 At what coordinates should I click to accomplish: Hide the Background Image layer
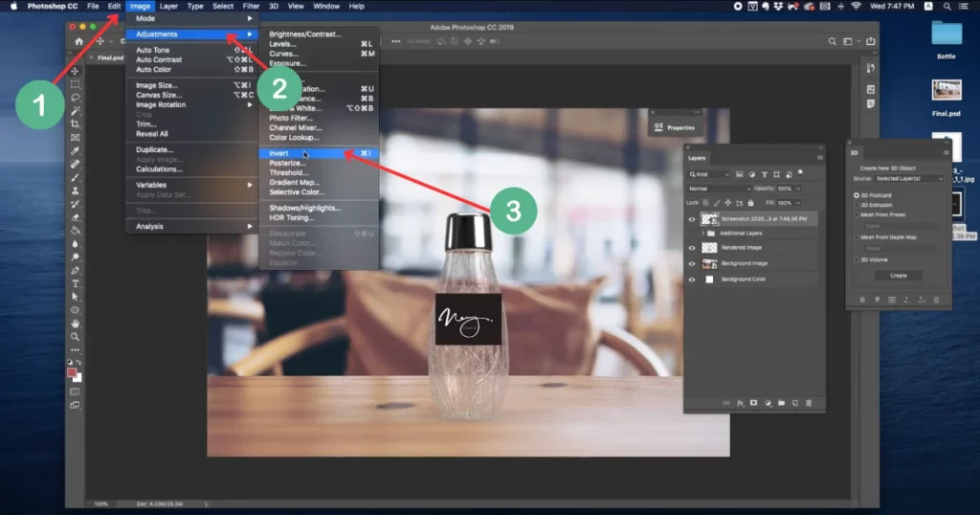point(692,264)
